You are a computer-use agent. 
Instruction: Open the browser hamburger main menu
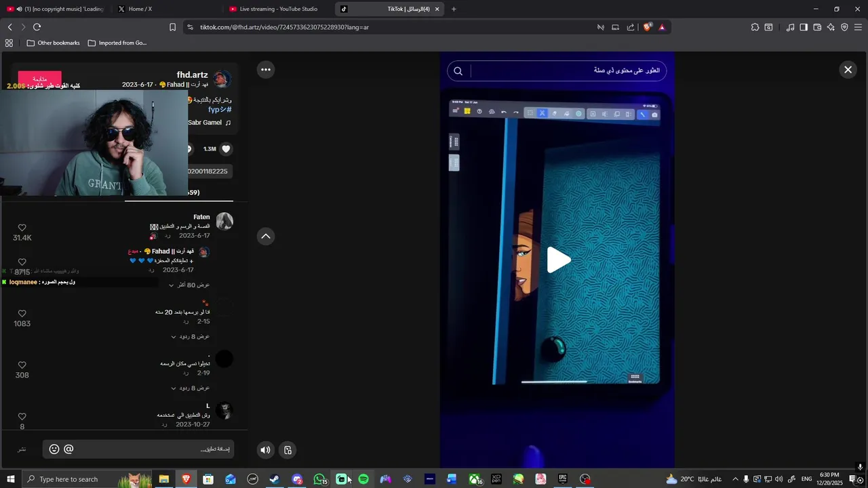858,27
